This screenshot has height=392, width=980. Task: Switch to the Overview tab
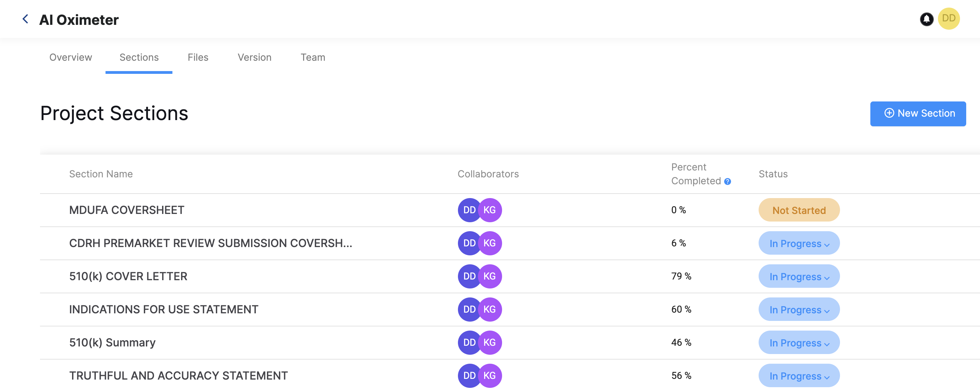[x=71, y=58]
